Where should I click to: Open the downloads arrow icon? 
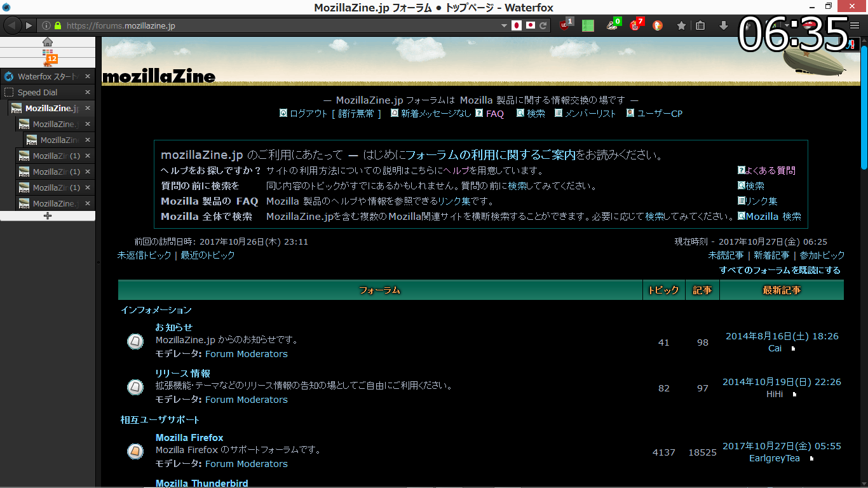click(x=723, y=25)
